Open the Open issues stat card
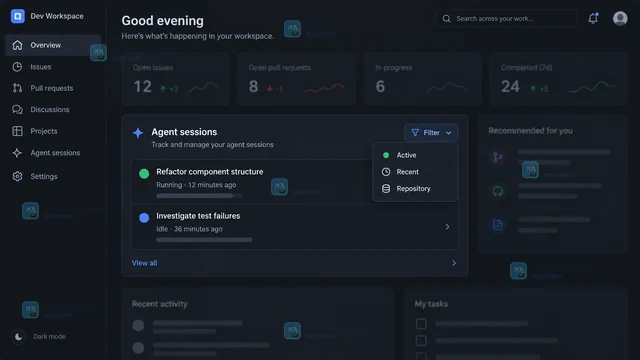 click(x=176, y=79)
